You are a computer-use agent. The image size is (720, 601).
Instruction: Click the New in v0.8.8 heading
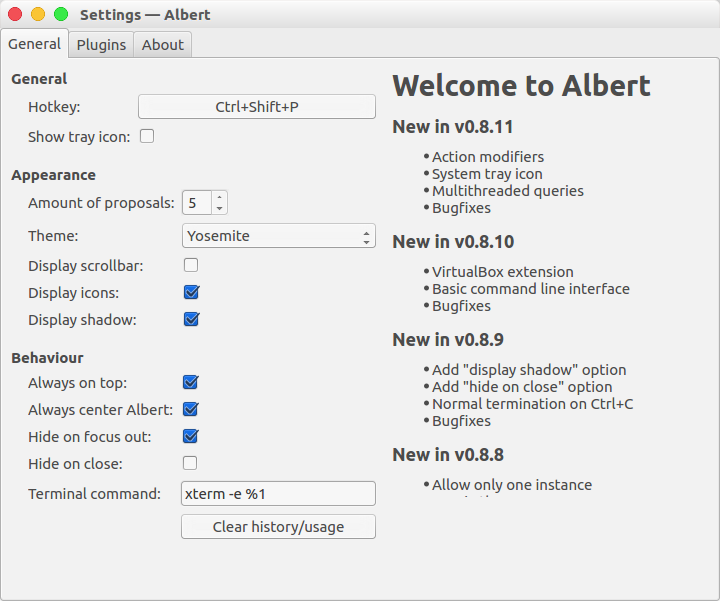pyautogui.click(x=448, y=455)
